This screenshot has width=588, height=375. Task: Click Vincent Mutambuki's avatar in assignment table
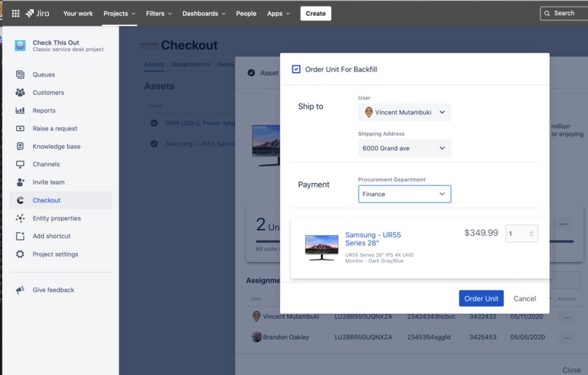[x=257, y=316]
